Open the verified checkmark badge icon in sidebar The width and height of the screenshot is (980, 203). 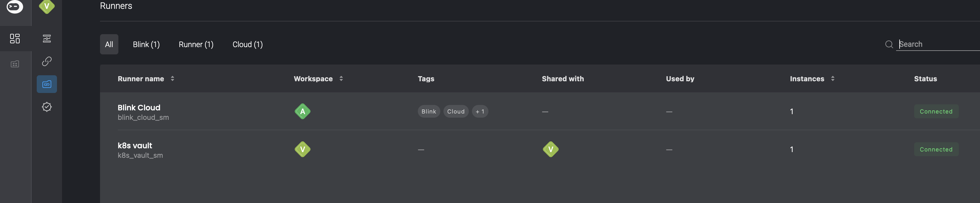(47, 107)
